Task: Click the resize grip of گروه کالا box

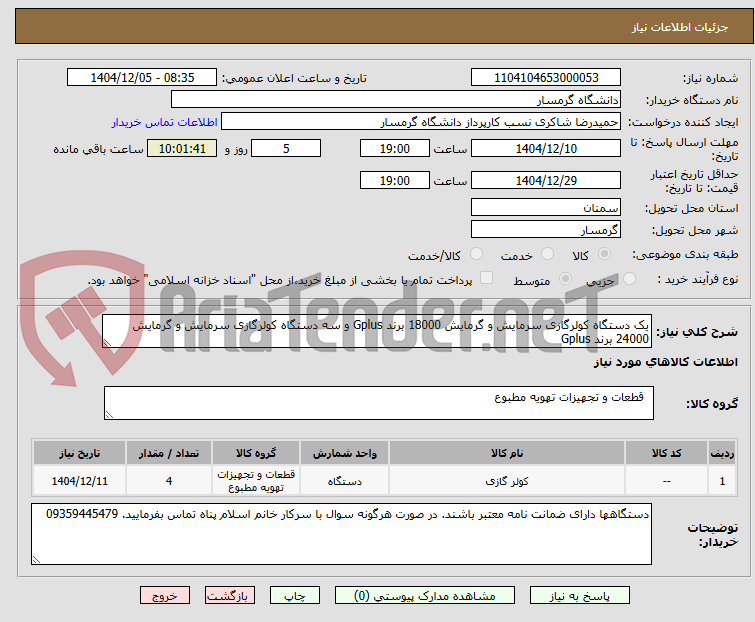Action: [109, 415]
